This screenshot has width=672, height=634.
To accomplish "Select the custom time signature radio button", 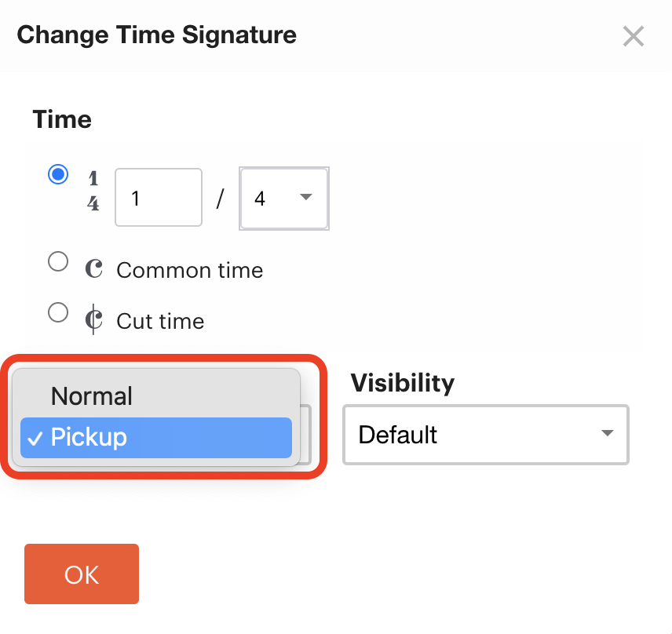I will click(58, 174).
